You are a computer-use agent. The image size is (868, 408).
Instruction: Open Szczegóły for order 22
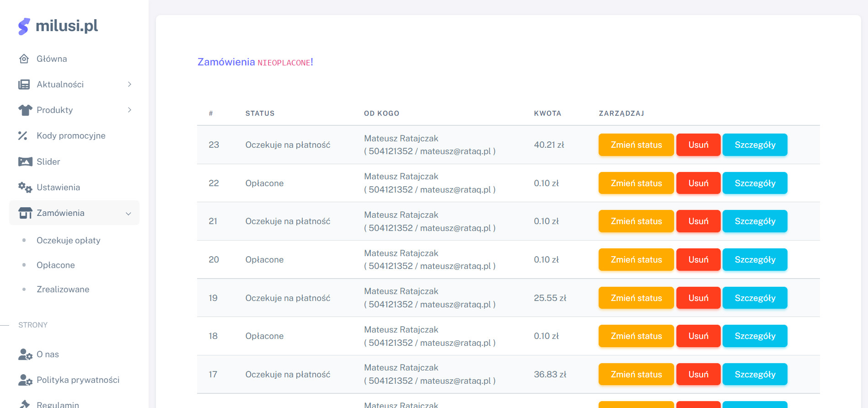(x=755, y=183)
